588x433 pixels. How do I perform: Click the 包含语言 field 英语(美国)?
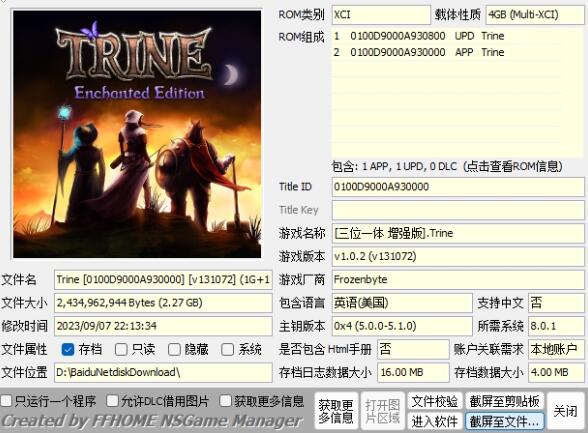[x=402, y=303]
